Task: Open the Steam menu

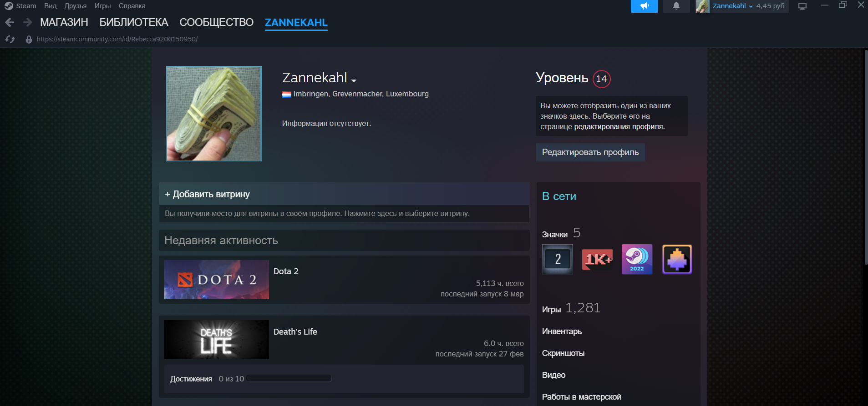Action: 21,6
